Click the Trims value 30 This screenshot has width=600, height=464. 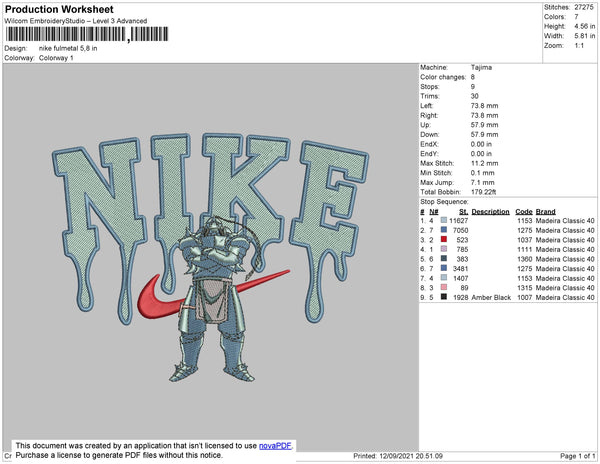[x=474, y=96]
